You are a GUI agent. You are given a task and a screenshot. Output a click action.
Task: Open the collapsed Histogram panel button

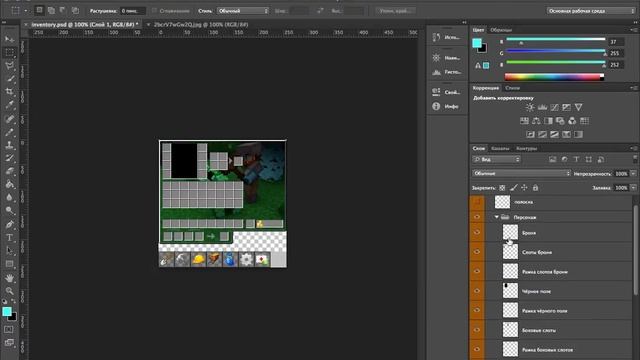pos(447,72)
